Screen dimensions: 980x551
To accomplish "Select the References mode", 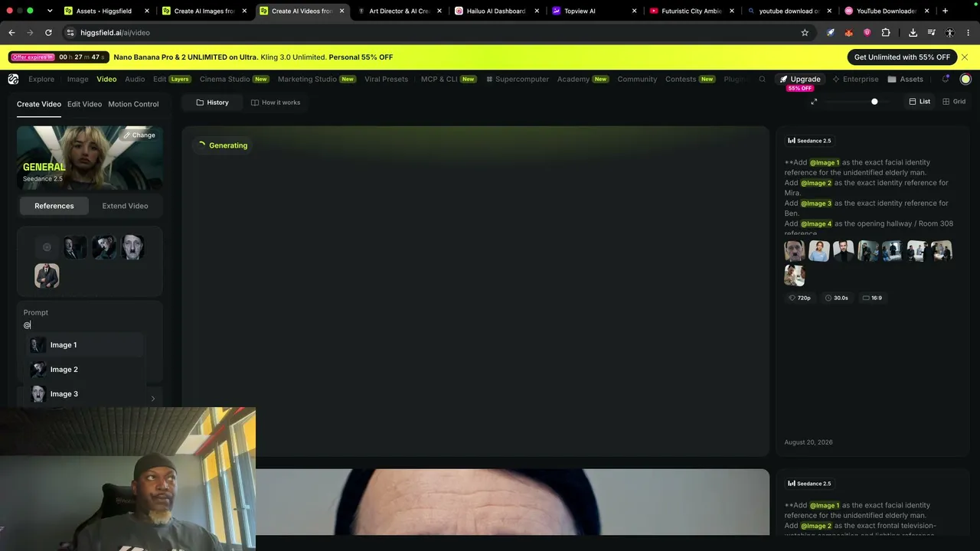I will tap(54, 206).
